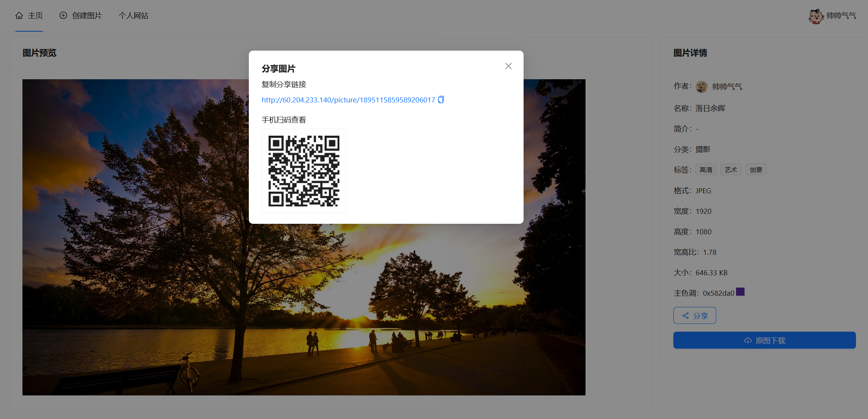Click the cloud download icon

point(748,341)
